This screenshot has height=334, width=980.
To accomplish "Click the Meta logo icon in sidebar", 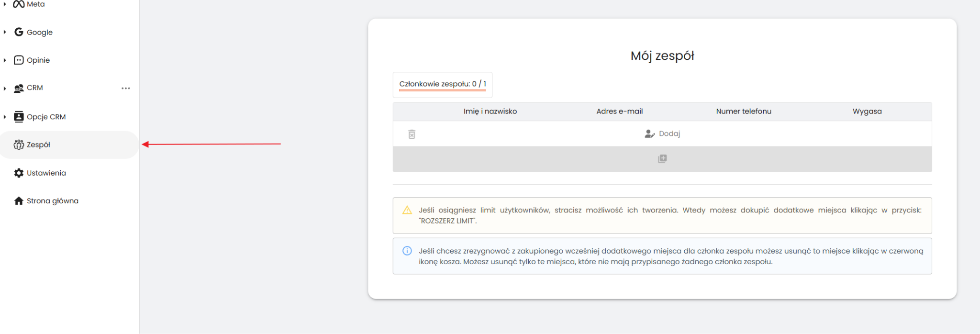I will 19,4.
